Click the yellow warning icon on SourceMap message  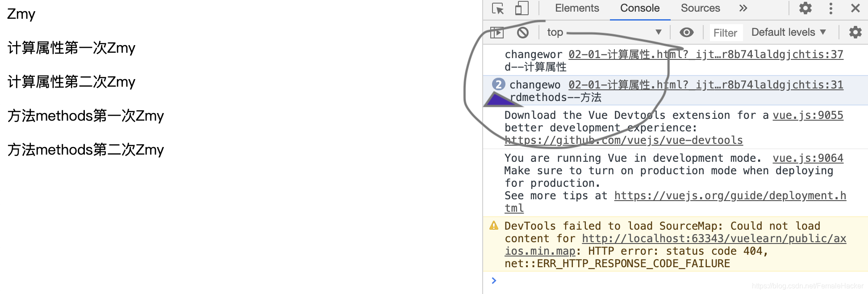[494, 226]
